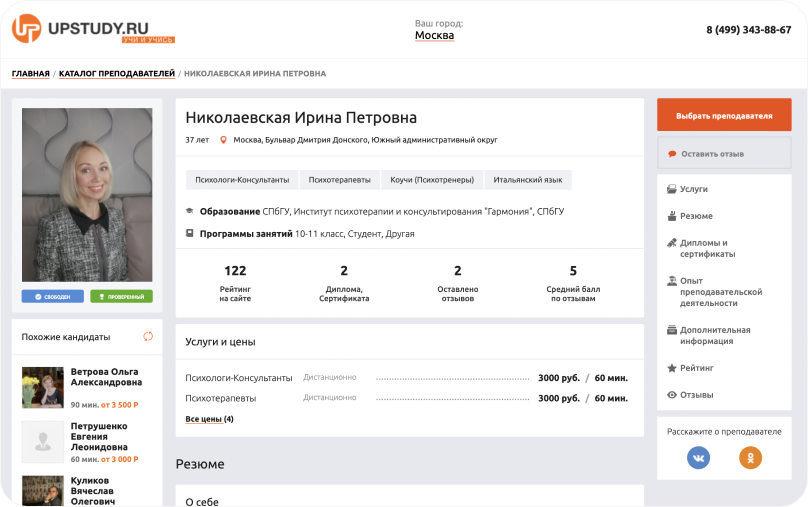Open Петрушенко Евгения Леонидовна profile name
This screenshot has height=507, width=808.
click(99, 436)
